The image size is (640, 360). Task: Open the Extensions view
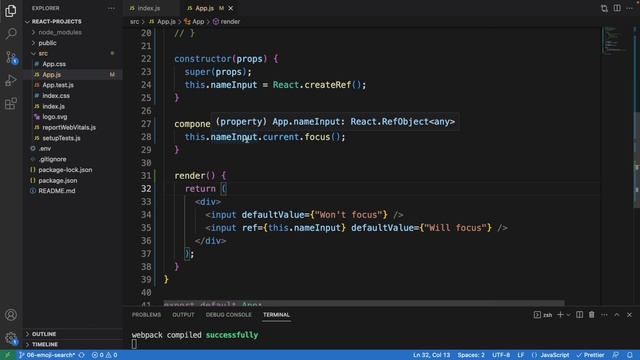pyautogui.click(x=11, y=103)
